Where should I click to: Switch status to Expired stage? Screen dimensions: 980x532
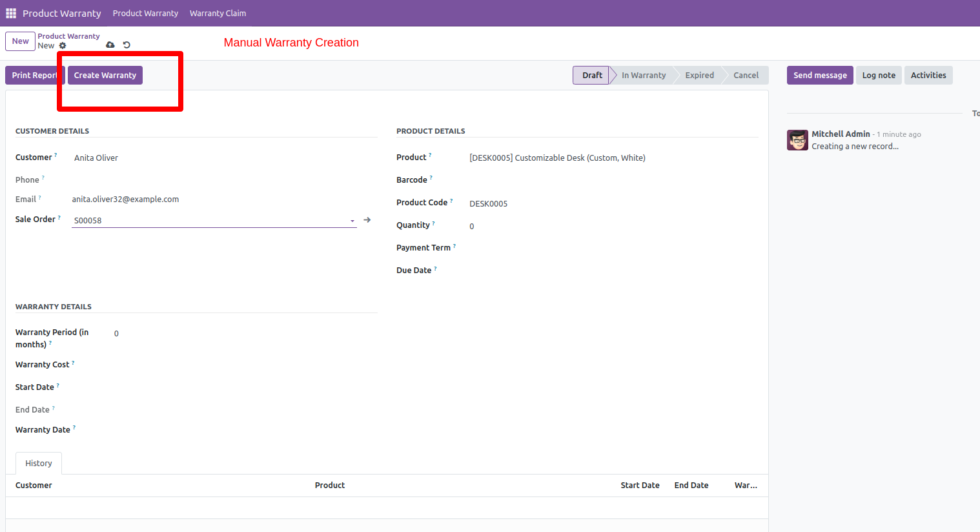[x=699, y=76]
